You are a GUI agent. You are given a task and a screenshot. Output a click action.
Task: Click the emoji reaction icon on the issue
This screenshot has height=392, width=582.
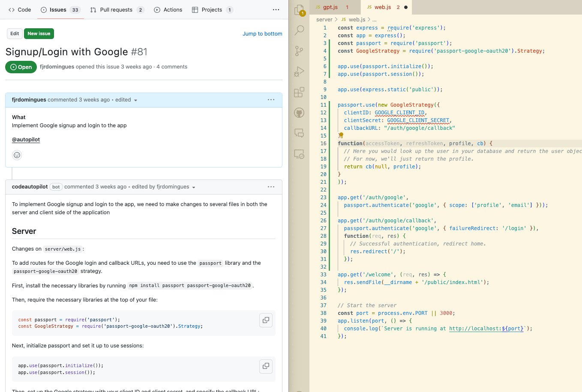pyautogui.click(x=17, y=155)
